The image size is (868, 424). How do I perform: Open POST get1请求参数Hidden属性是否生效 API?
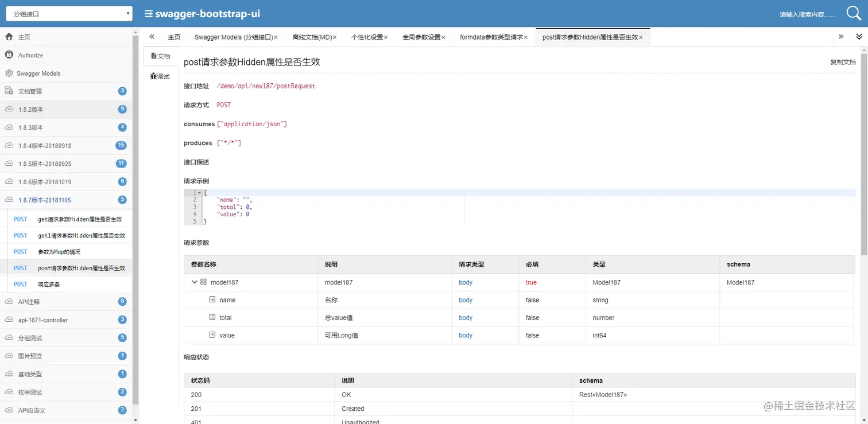point(69,235)
